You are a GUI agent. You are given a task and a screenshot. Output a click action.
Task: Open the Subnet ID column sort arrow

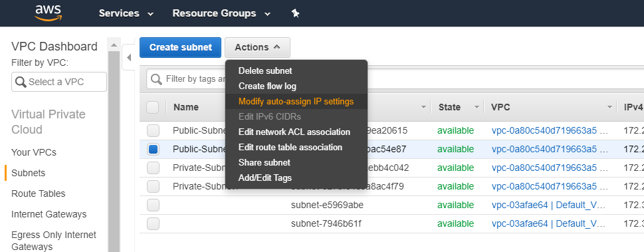click(423, 107)
